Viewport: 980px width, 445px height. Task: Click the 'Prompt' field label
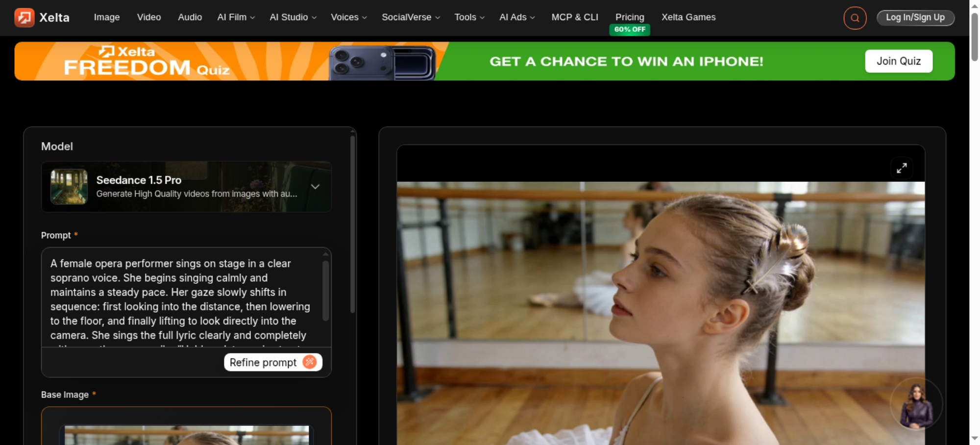point(56,236)
